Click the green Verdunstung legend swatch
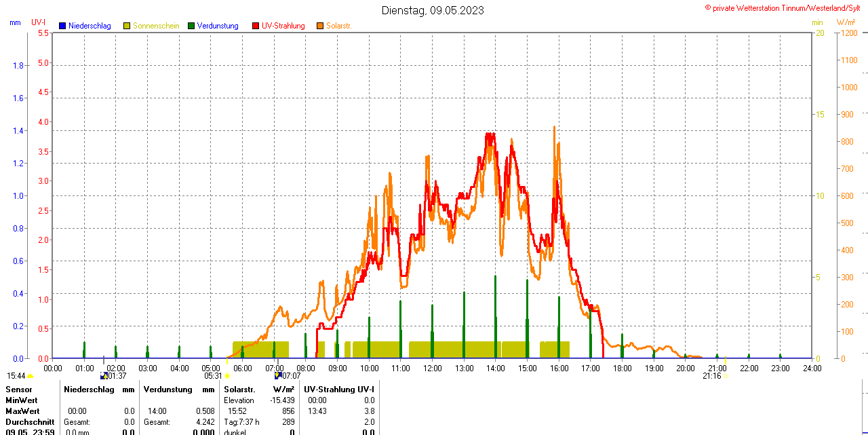868x435 pixels. pos(191,26)
